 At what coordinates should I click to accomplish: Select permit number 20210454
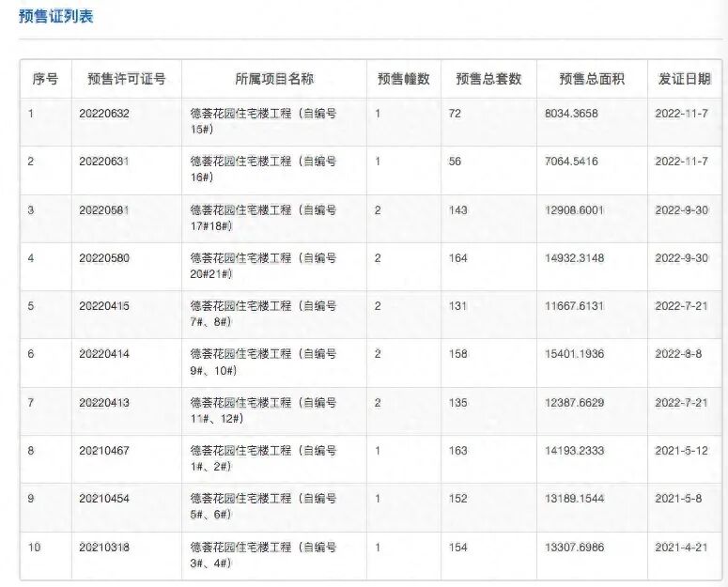104,499
